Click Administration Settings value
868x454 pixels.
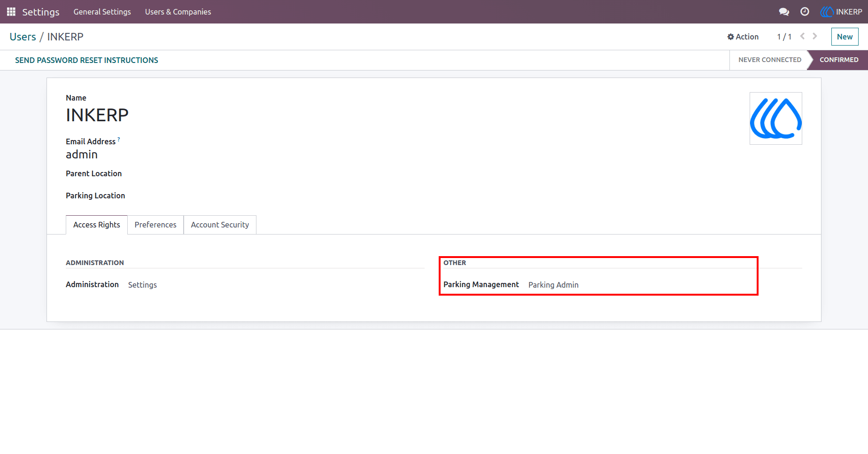142,285
